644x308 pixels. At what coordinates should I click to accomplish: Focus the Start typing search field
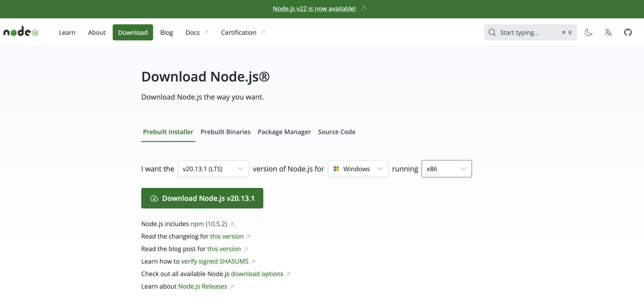click(530, 33)
